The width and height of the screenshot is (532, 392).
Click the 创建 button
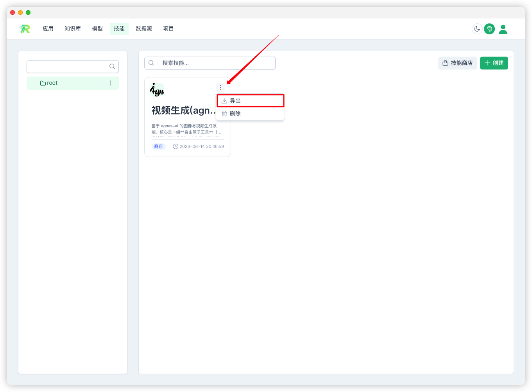coord(494,63)
